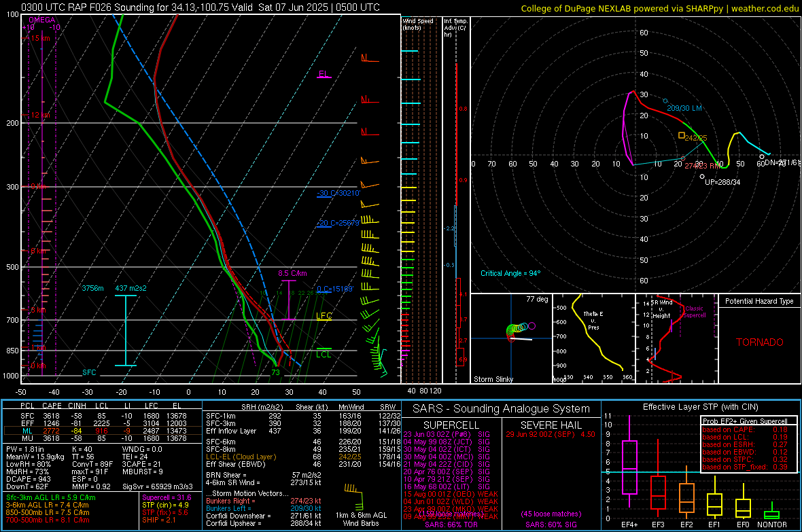Select the EFF parcel row in table
The height and width of the screenshot is (532, 802).
[x=102, y=423]
